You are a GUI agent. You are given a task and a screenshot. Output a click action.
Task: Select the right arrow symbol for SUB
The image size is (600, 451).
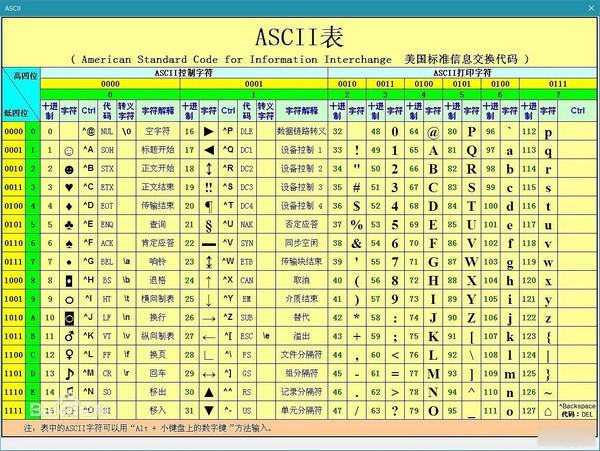209,317
